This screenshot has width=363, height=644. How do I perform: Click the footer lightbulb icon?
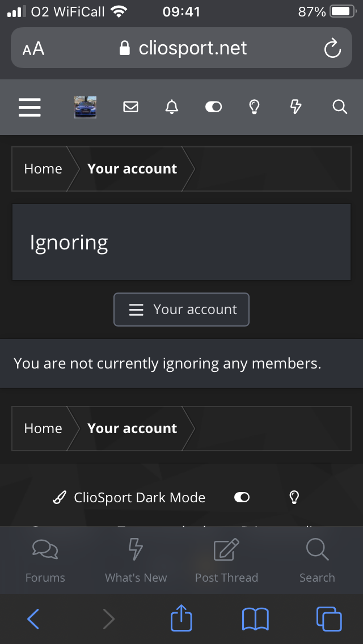[294, 498]
